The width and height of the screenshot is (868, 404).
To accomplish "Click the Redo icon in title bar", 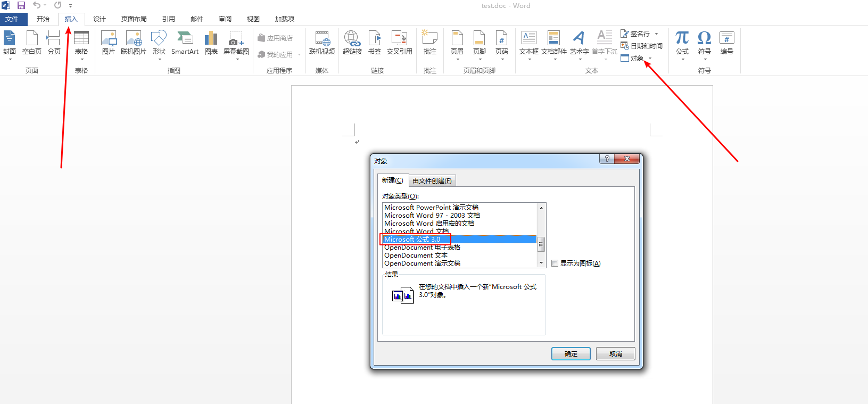I will (57, 5).
